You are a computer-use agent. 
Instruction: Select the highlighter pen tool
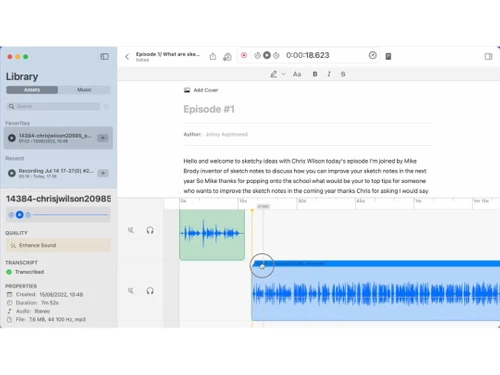pyautogui.click(x=274, y=74)
